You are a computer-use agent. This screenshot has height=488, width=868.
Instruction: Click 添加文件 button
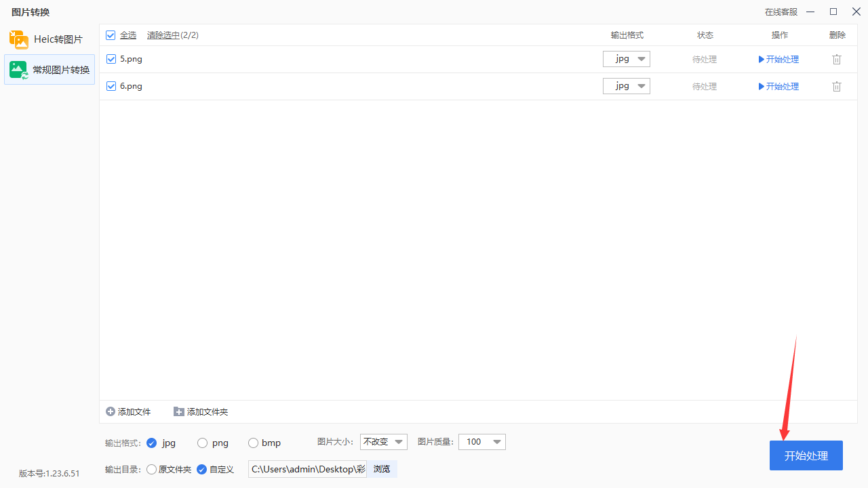coord(128,412)
